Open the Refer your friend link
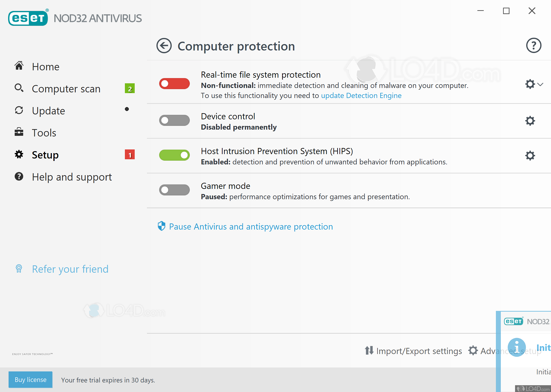 70,269
